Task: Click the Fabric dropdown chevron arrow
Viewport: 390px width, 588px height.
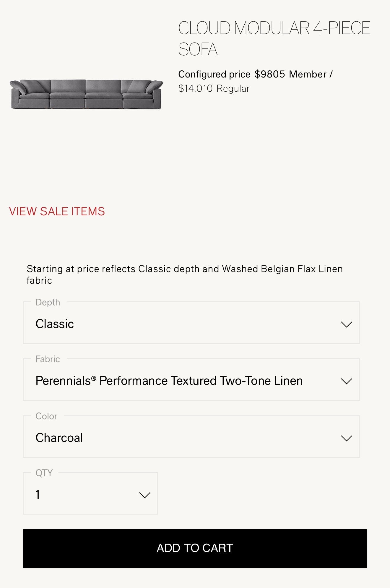Action: coord(346,381)
